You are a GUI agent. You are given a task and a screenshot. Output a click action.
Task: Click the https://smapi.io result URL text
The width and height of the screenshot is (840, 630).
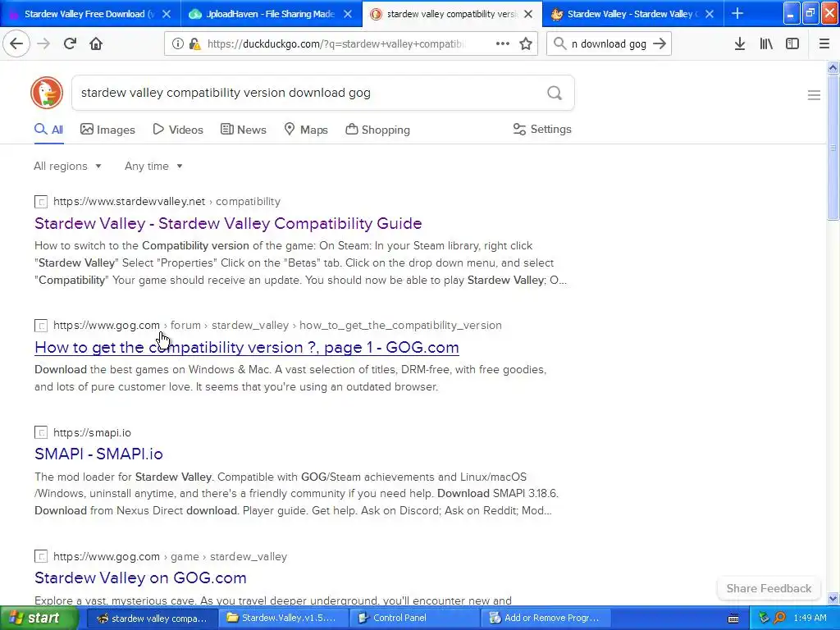tap(92, 433)
